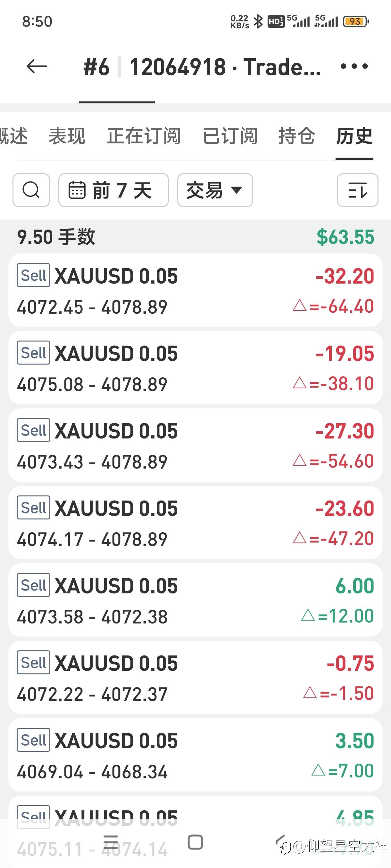Open the three-dot more options menu
Viewport: 391px width, 868px height.
pos(354,66)
